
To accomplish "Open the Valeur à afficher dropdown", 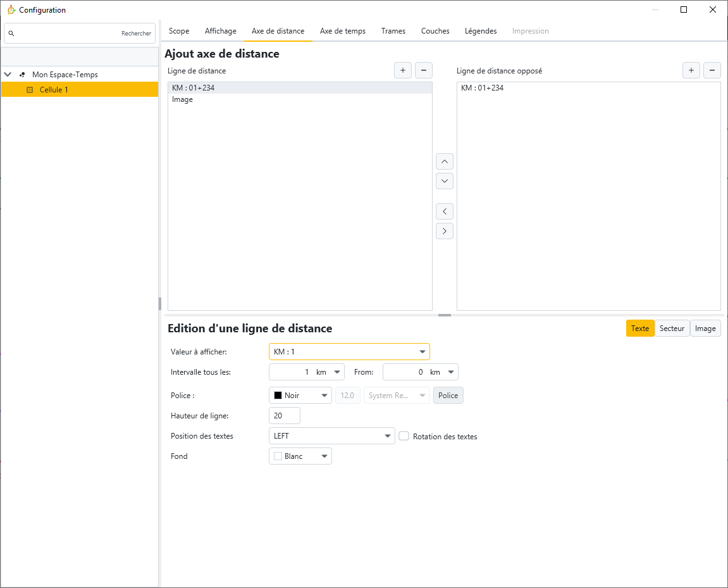I will pyautogui.click(x=349, y=351).
